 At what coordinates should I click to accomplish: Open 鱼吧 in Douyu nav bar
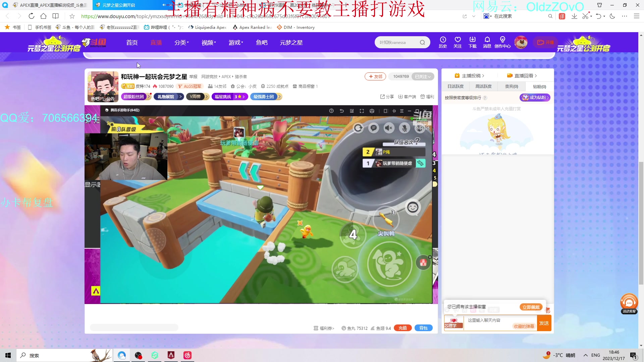click(x=262, y=43)
